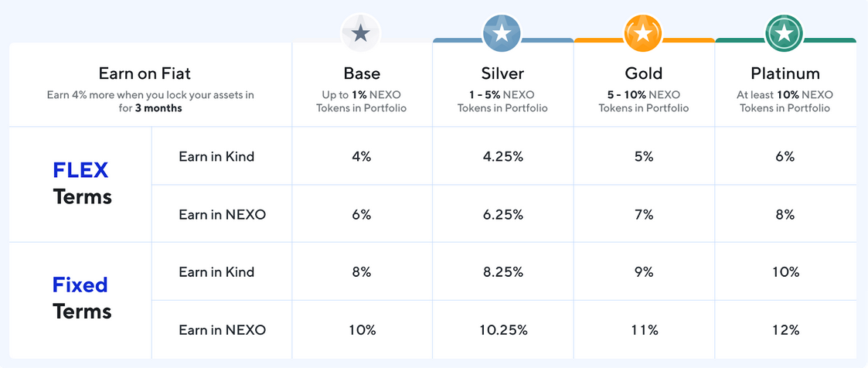The image size is (868, 368).
Task: Click the 4.25% Silver FLEX Earn in Kind rate
Action: (x=502, y=156)
